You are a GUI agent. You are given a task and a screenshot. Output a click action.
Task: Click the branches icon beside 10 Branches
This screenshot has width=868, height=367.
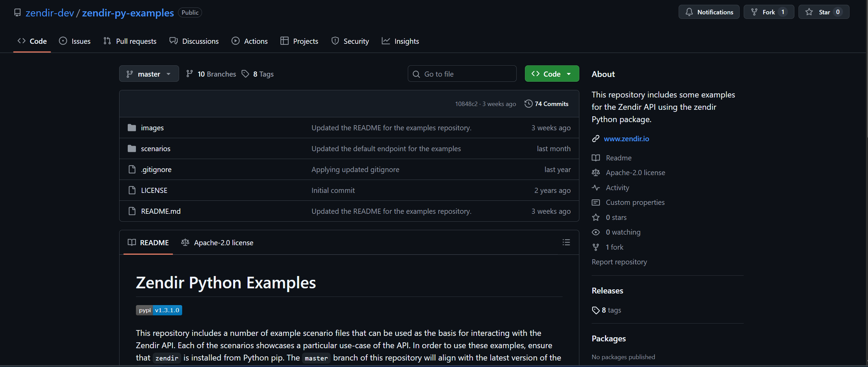pyautogui.click(x=189, y=74)
